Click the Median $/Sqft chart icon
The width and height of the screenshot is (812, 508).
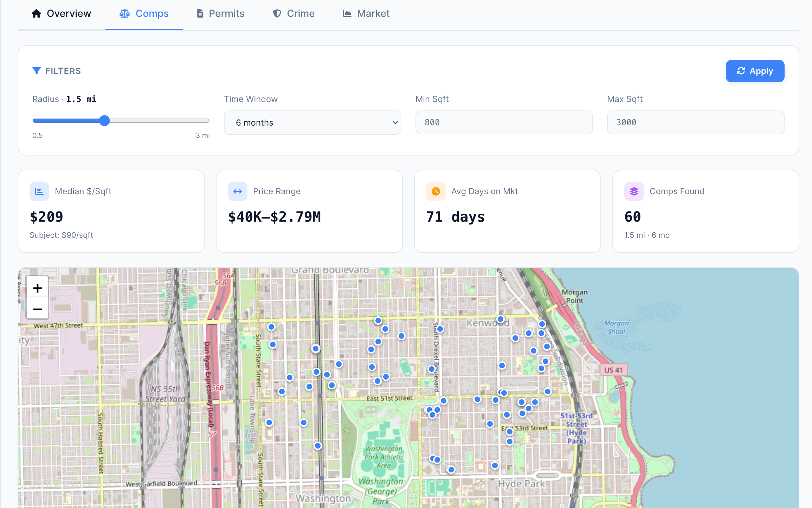tap(39, 191)
